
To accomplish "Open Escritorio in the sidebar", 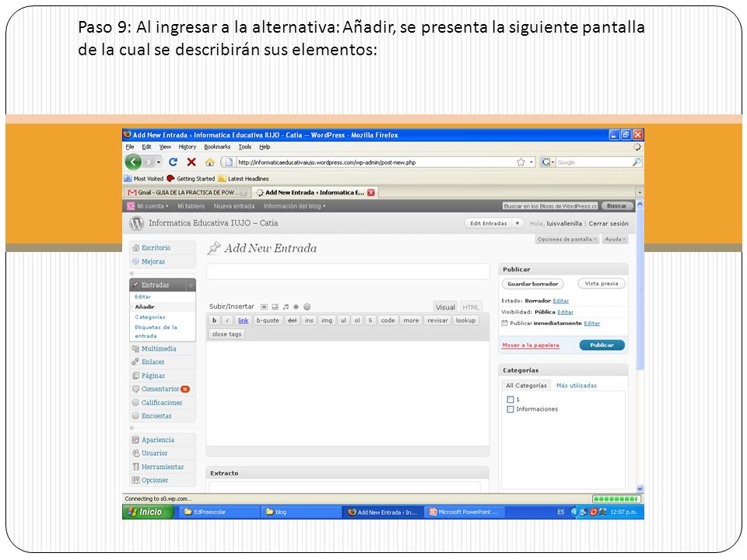I will pyautogui.click(x=156, y=247).
